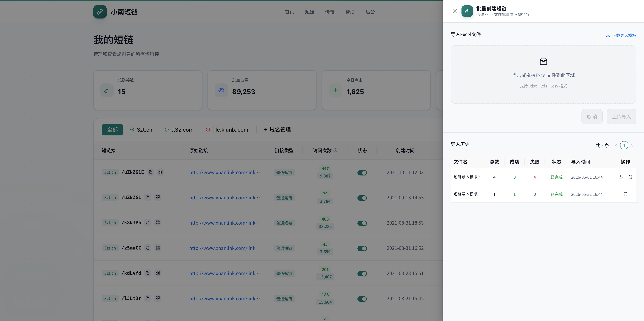Image resolution: width=644 pixels, height=321 pixels.
Task: Toggle status switch for /z5muCC
Action: (362, 248)
